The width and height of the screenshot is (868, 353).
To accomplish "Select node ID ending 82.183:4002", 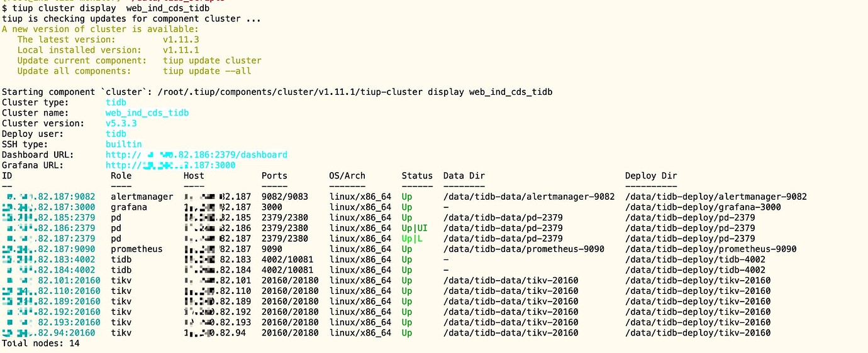I will click(49, 259).
